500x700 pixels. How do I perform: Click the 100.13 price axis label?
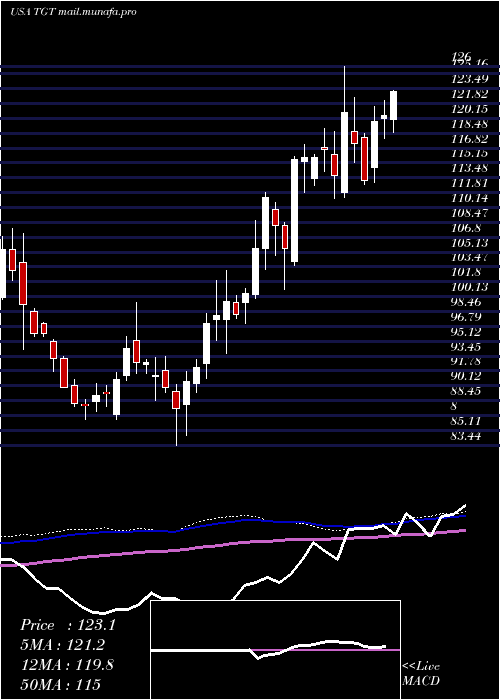(x=469, y=287)
